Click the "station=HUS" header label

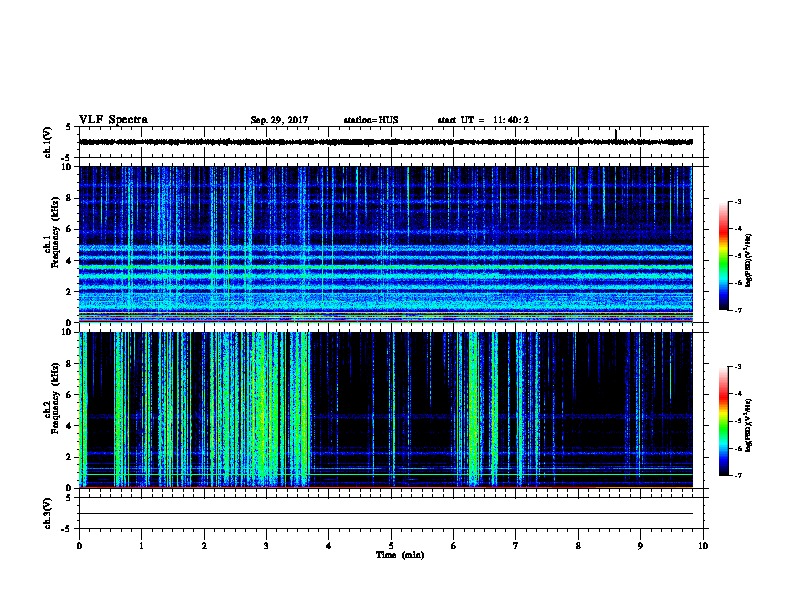371,120
